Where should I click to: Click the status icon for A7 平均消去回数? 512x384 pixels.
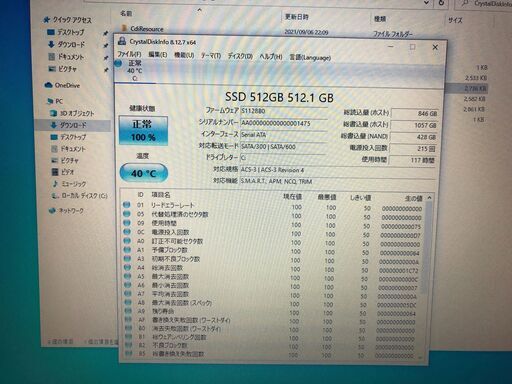[127, 294]
